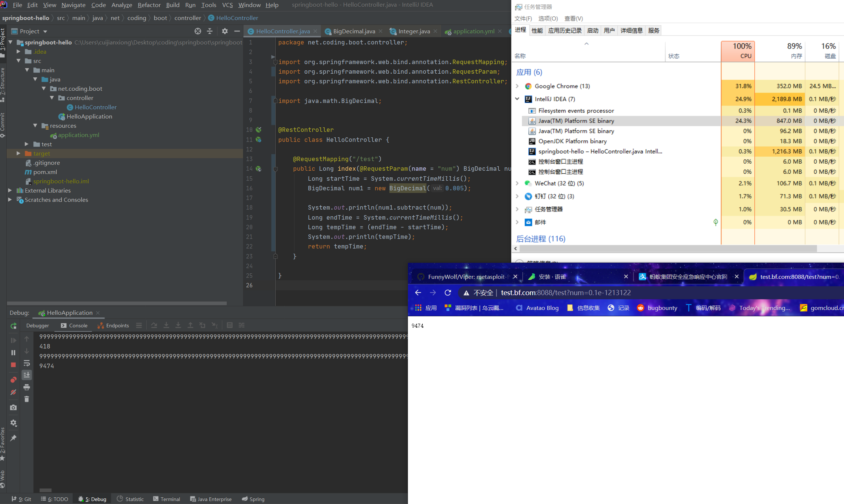Open 详细信息 tab in Task Manager
This screenshot has height=504, width=844.
pyautogui.click(x=631, y=30)
